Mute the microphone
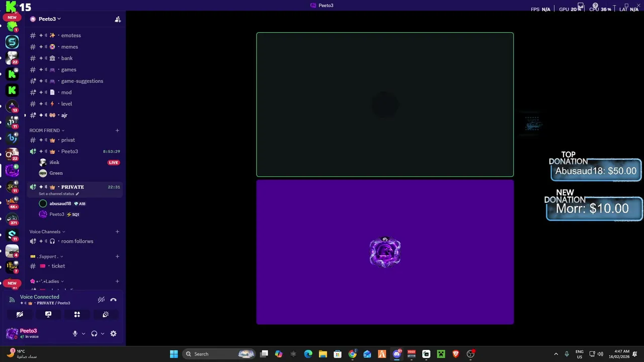The height and width of the screenshot is (362, 644). pos(75,333)
